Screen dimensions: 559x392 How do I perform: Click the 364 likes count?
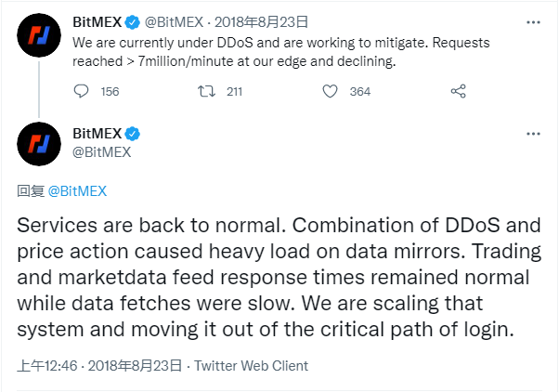(360, 91)
